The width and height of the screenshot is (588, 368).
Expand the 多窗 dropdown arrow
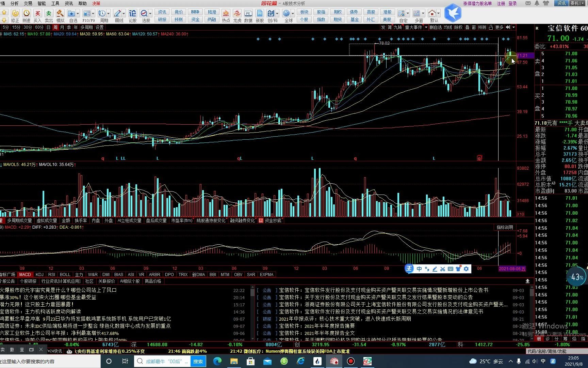pos(423,13)
